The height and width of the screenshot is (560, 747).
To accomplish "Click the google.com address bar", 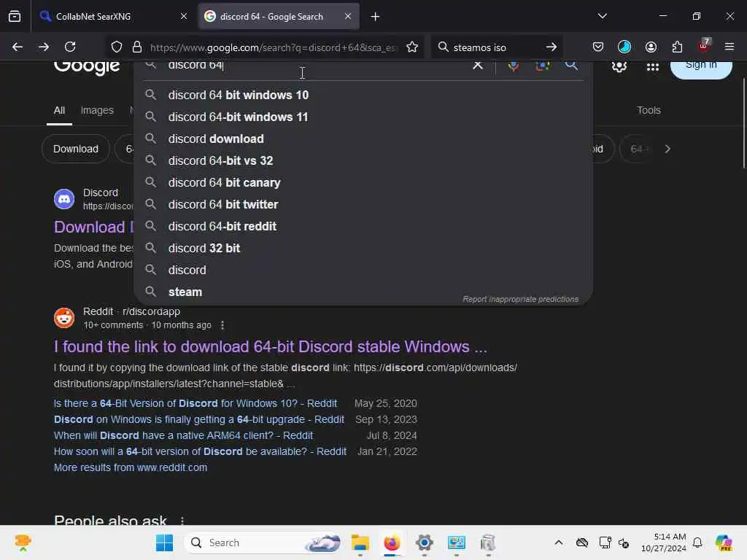I will (273, 47).
